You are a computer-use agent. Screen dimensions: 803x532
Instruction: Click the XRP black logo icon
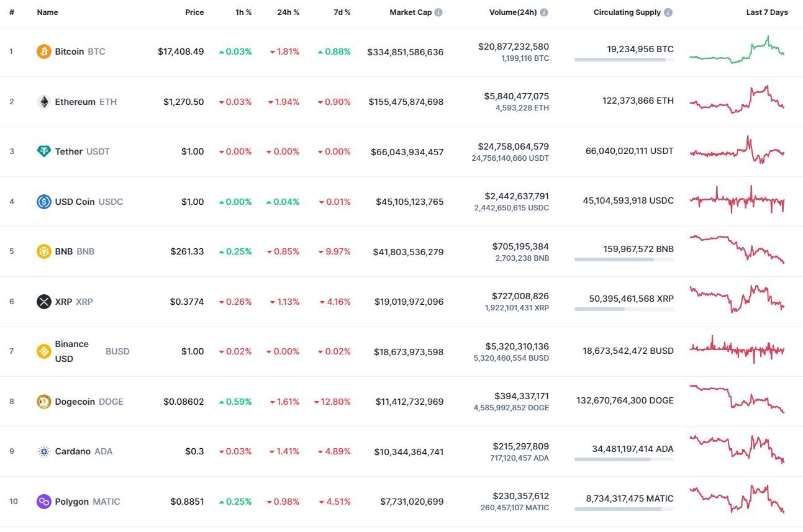(43, 302)
